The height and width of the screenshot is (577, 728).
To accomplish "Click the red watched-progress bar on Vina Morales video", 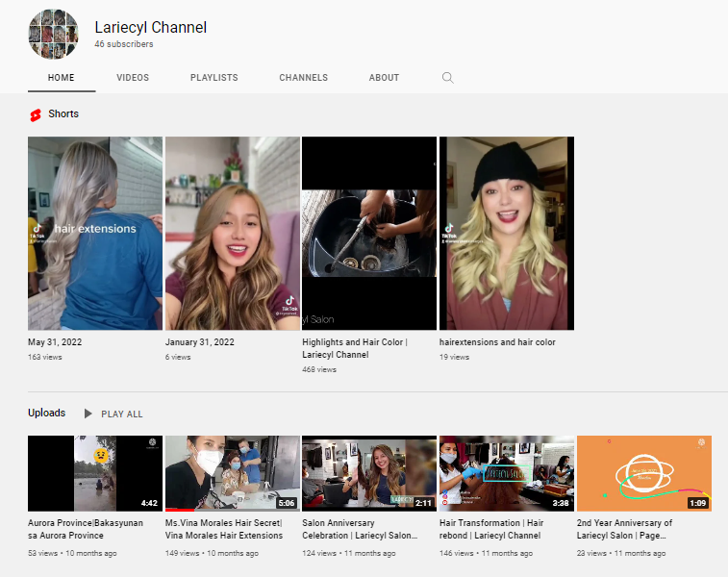I will (180, 510).
